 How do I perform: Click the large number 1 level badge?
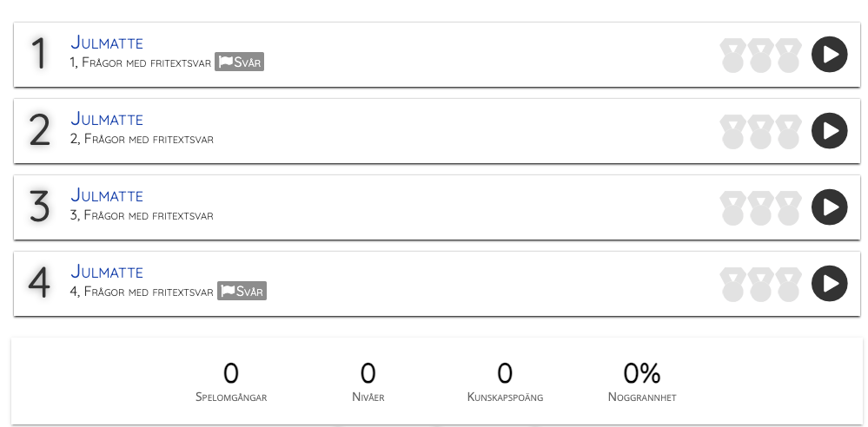click(x=38, y=55)
